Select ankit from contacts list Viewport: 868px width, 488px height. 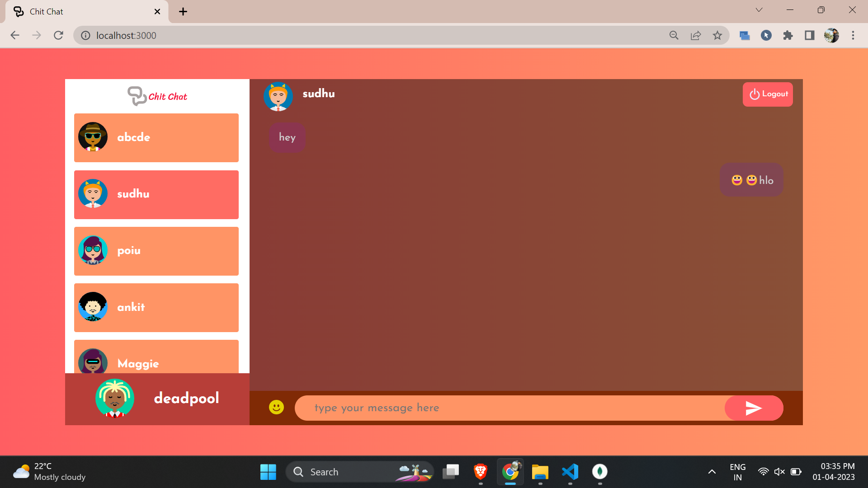[156, 308]
